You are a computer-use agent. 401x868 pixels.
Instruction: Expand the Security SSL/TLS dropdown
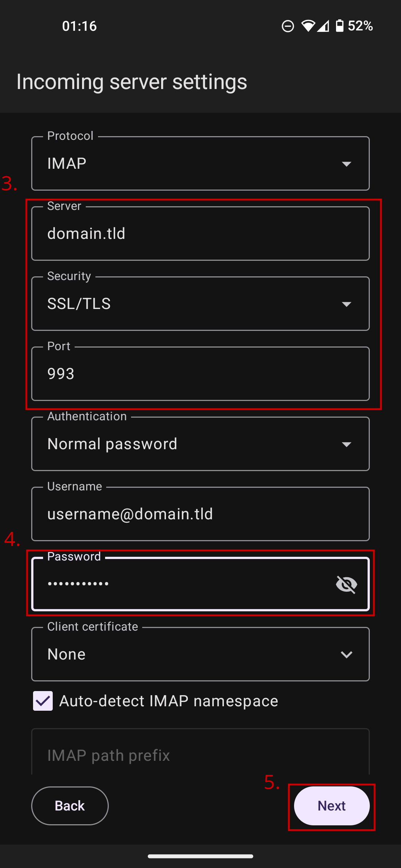coord(200,304)
